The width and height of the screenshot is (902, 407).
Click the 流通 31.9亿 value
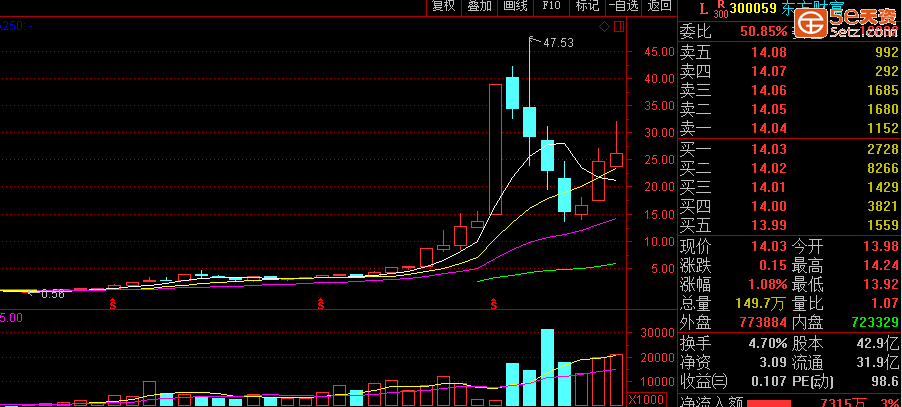coord(878,363)
